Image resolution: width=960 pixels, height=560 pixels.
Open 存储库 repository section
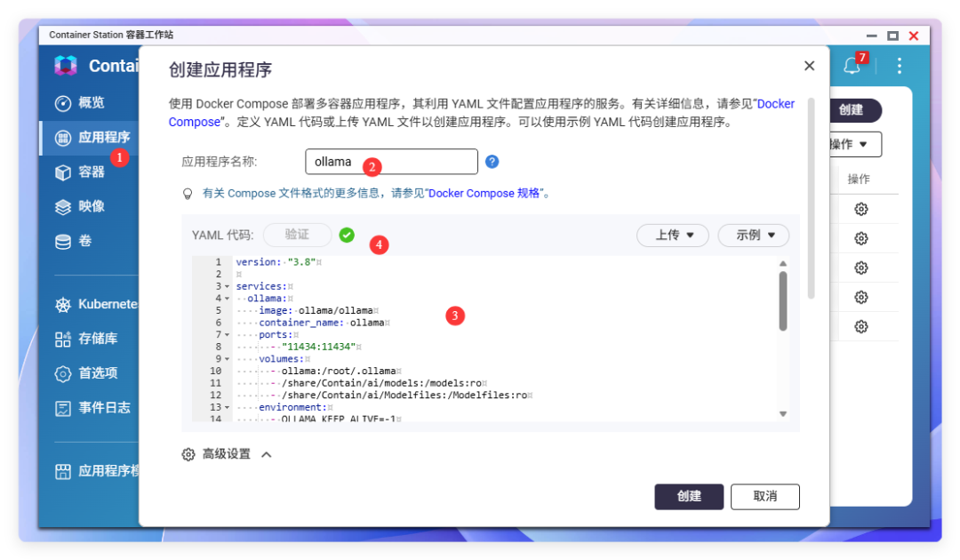coord(85,339)
